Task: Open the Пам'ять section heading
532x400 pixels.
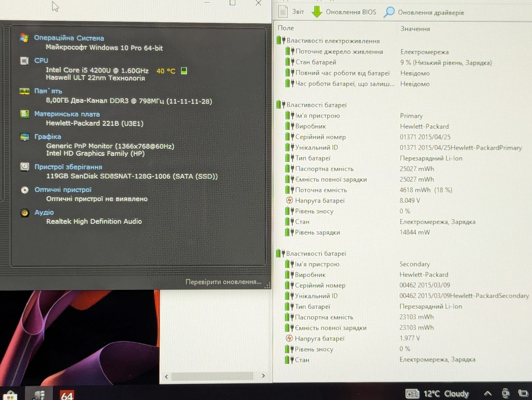Action: (48, 91)
